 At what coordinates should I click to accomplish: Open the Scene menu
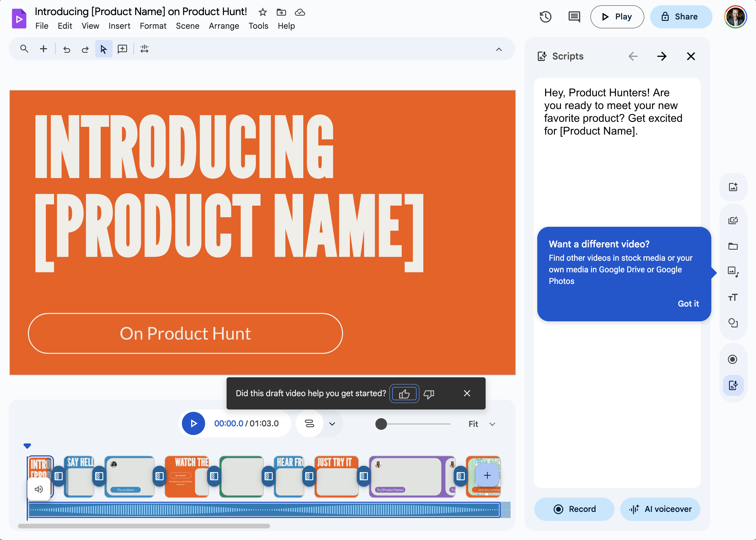tap(188, 26)
